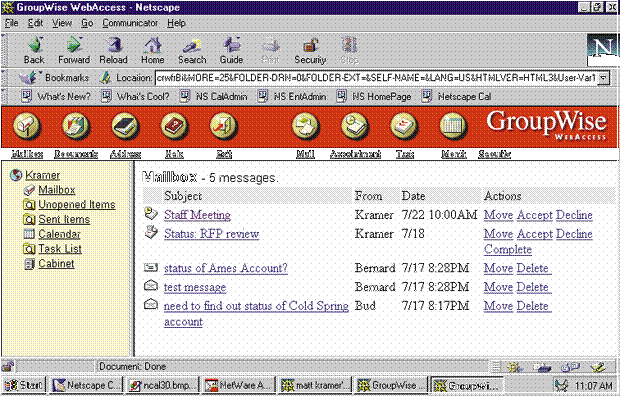Image resolution: width=620 pixels, height=396 pixels.
Task: Click the Windows Start button
Action: pyautogui.click(x=25, y=385)
